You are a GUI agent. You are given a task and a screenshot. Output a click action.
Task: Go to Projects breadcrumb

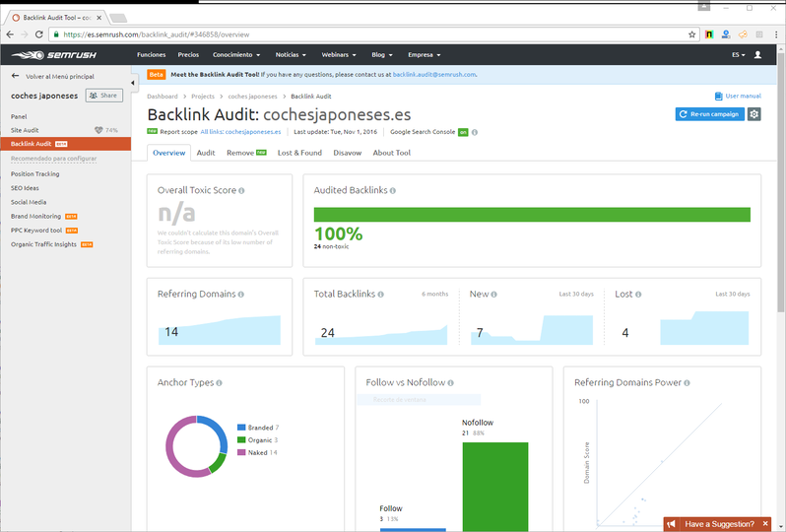(203, 97)
